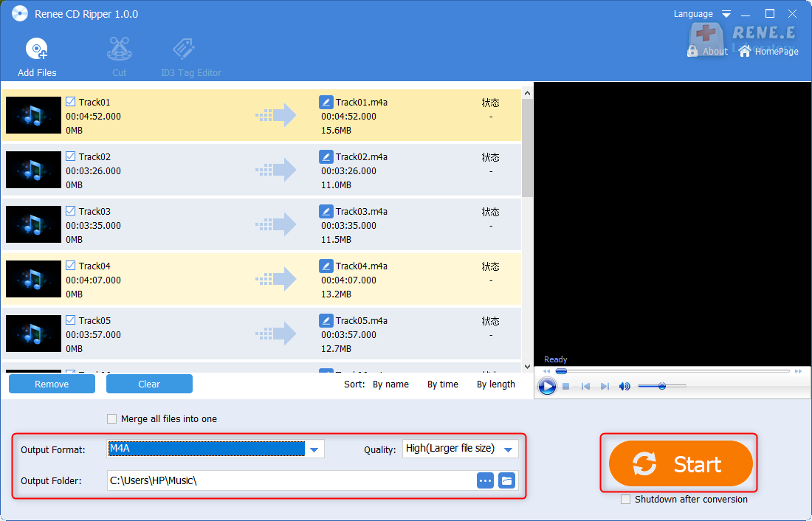Click the playback seek bar
This screenshot has width=812, height=521.
(672, 371)
